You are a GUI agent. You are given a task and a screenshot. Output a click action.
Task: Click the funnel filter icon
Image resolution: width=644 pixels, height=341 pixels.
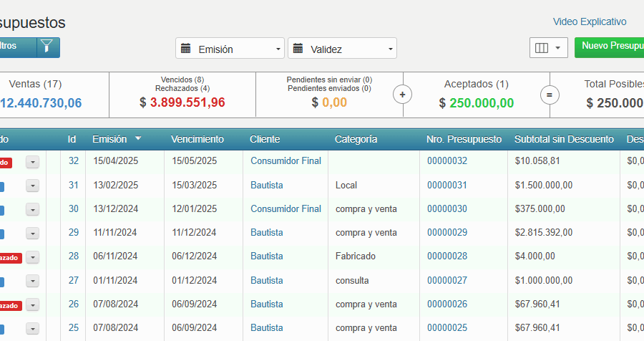(47, 47)
